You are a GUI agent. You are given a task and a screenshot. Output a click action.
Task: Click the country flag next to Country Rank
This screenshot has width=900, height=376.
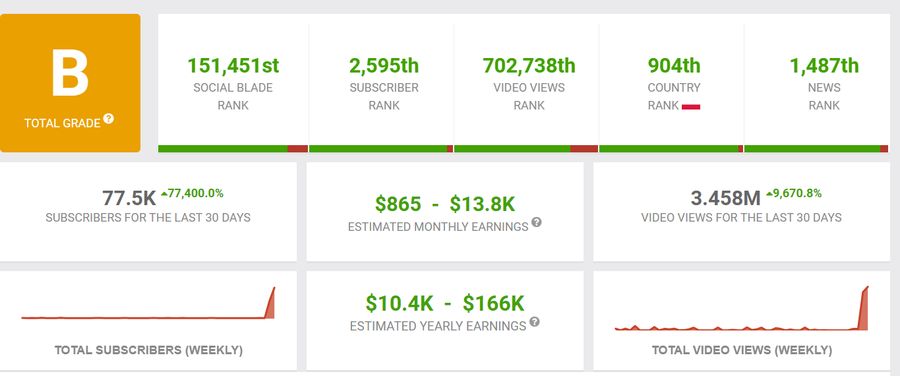tap(691, 107)
